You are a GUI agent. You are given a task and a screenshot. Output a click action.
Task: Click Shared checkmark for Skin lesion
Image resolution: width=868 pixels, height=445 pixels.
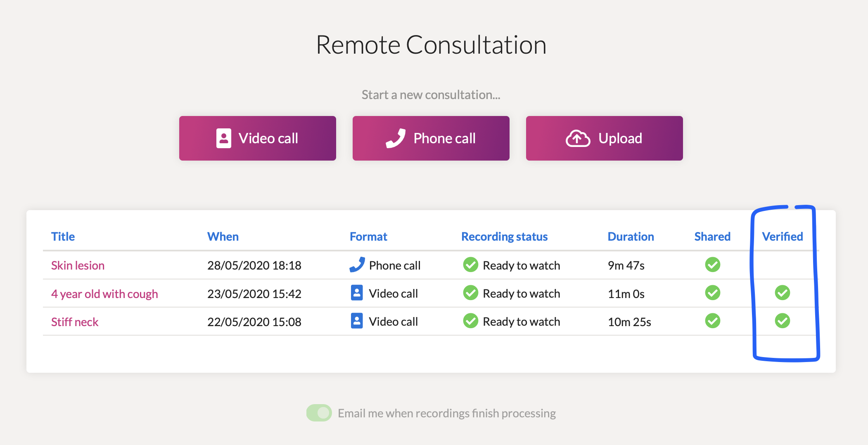pos(712,265)
